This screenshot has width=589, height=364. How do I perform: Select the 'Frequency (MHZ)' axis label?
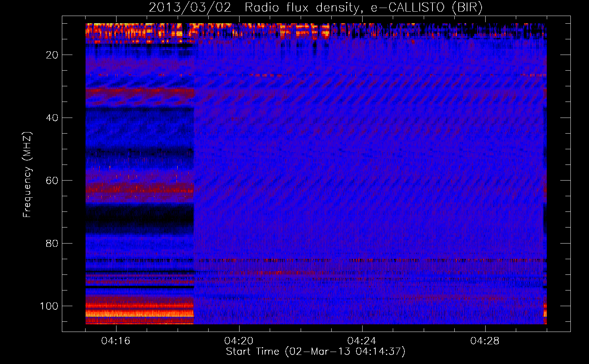(x=27, y=175)
